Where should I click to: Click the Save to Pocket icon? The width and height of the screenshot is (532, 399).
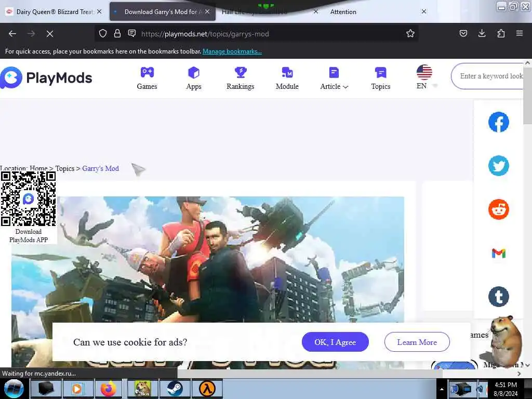point(463,33)
